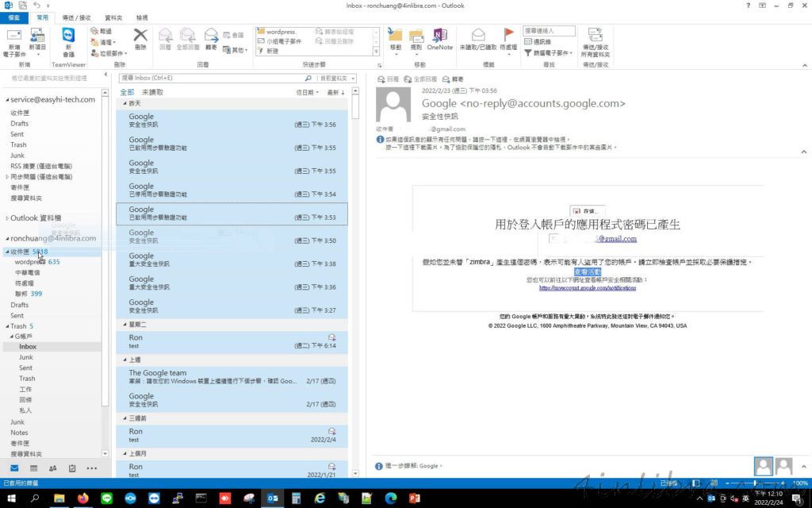Launch PowerPoint from the taskbar
The image size is (812, 508).
tap(414, 498)
